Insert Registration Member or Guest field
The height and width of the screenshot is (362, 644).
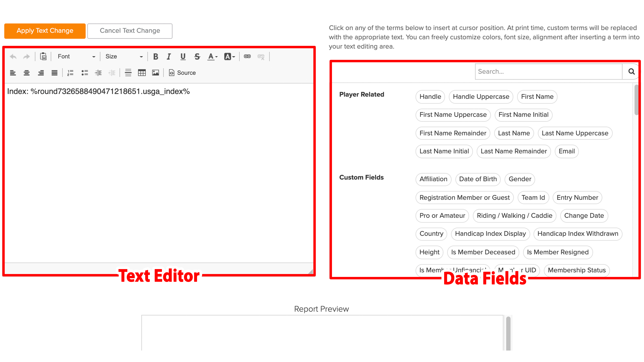click(465, 198)
